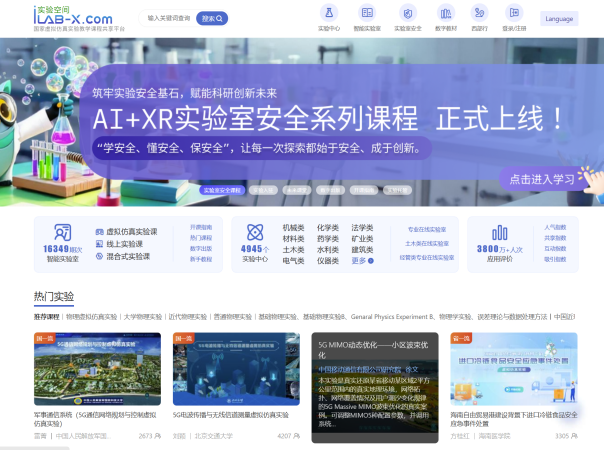Select the 建筑类 category

[362, 250]
